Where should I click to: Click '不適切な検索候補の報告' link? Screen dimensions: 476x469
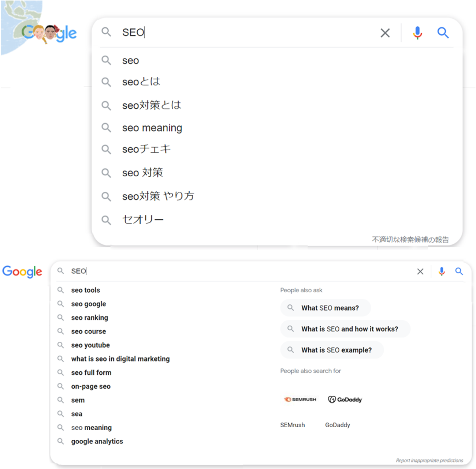(x=411, y=239)
